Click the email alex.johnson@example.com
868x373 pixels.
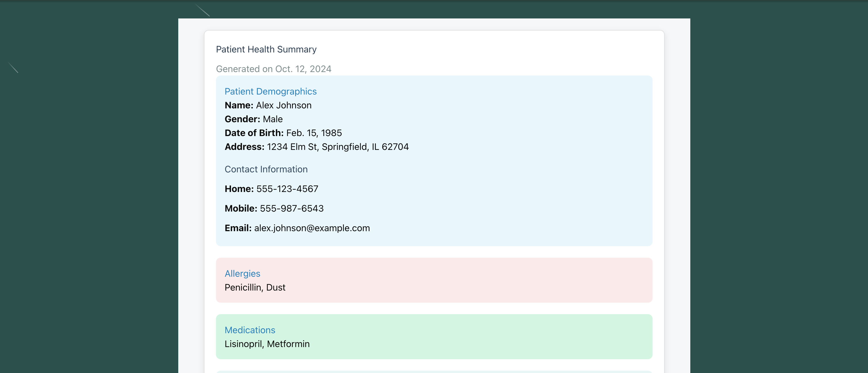pyautogui.click(x=312, y=228)
